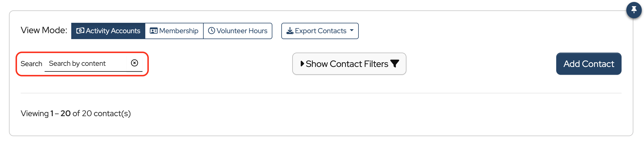Switch view mode to Activity Accounts

108,31
